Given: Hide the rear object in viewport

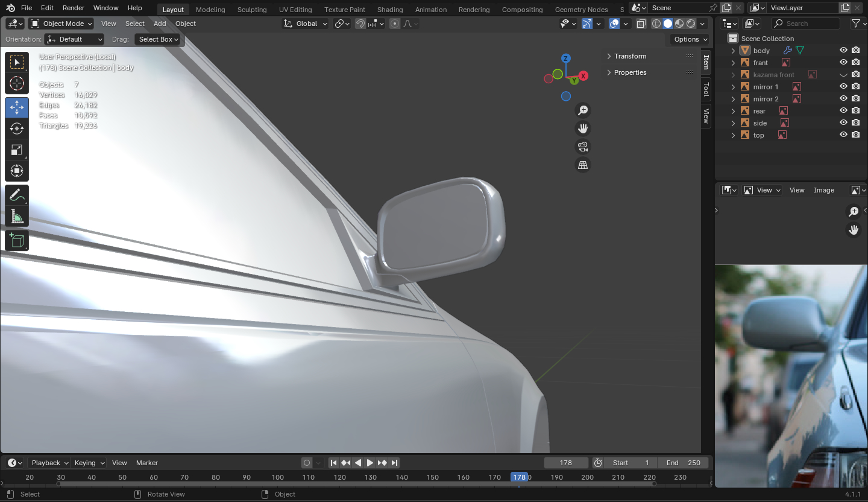Looking at the screenshot, I should [x=843, y=111].
